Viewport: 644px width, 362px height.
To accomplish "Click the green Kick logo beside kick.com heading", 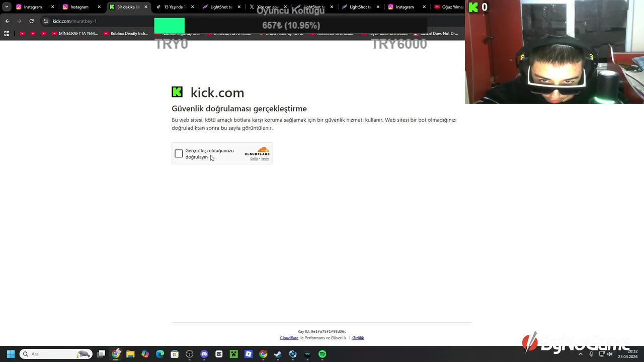I will 177,92.
